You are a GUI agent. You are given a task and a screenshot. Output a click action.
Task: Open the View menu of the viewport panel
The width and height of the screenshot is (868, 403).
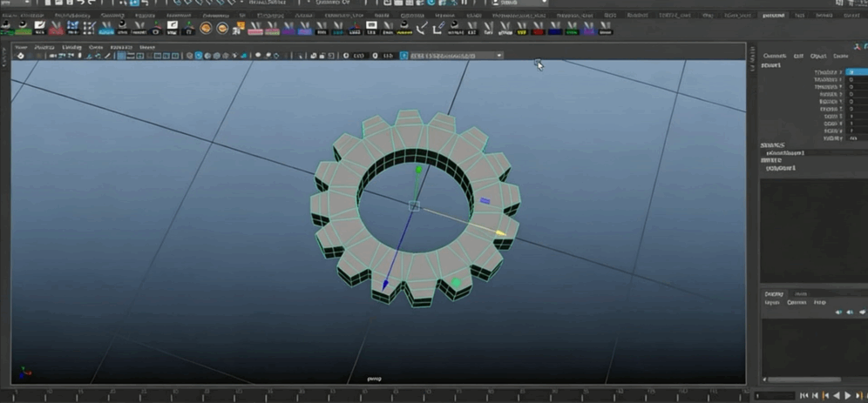pos(21,48)
